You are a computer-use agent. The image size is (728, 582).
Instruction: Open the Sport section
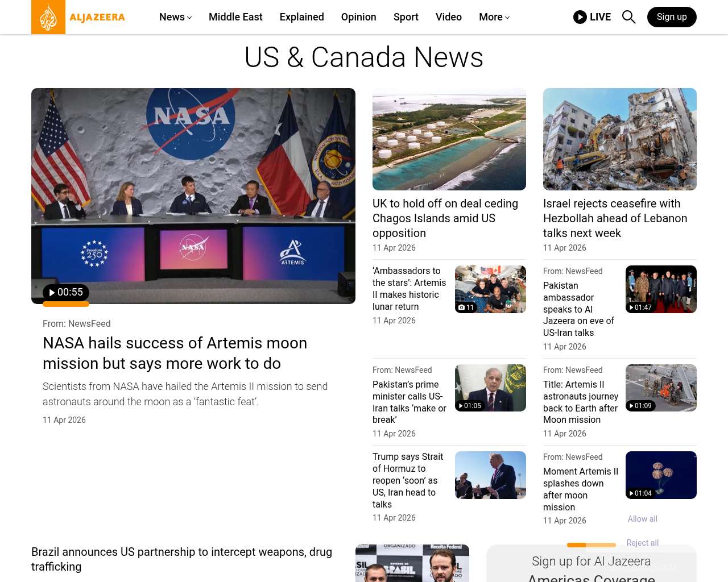[406, 17]
